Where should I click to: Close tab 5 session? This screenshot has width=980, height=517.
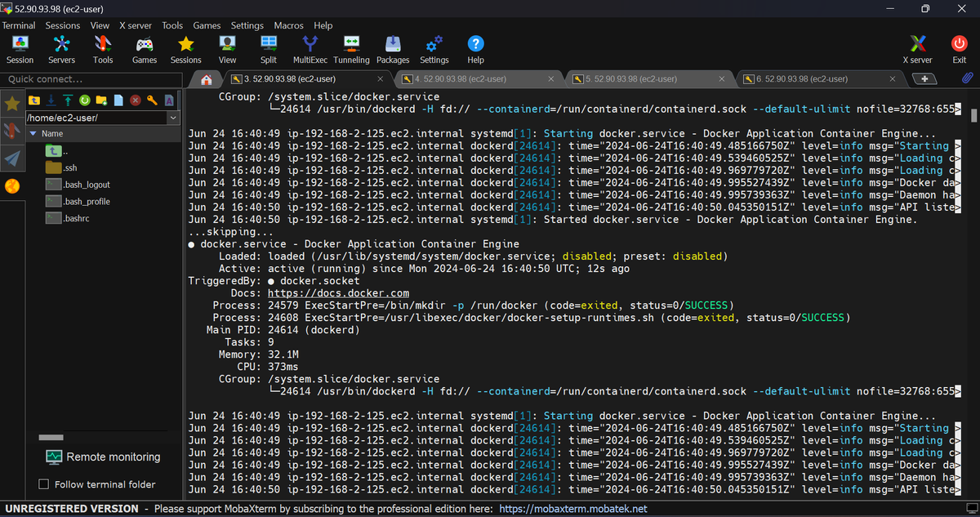(722, 79)
